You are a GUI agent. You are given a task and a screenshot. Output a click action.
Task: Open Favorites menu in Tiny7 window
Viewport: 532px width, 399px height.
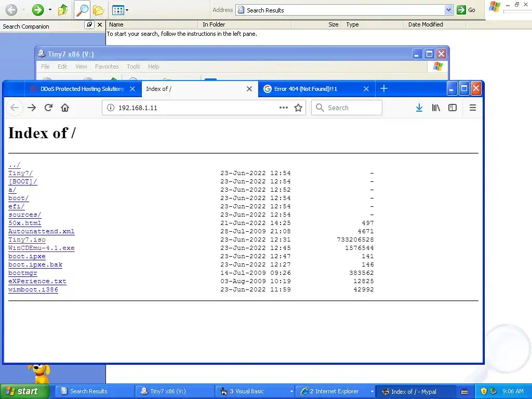tap(107, 66)
